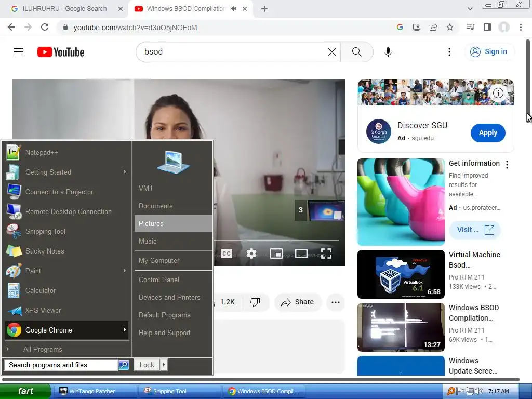Expand Paint recent files arrow
This screenshot has height=399, width=532.
click(x=125, y=270)
